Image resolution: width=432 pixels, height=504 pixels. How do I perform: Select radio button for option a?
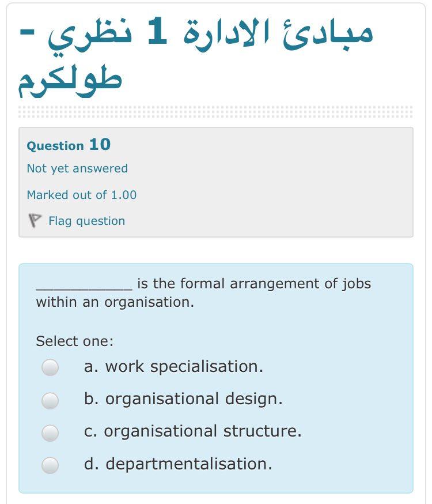[x=51, y=366]
